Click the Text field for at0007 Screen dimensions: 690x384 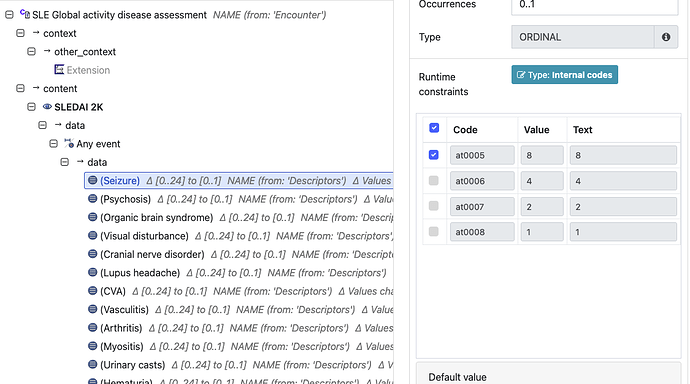[623, 206]
